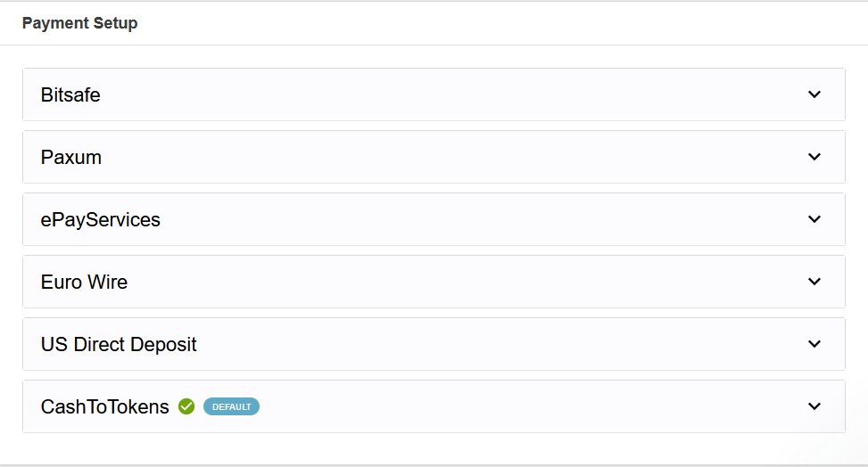Screen dimensions: 868x467
Task: Open the ePayServices payment option label
Action: click(x=101, y=219)
